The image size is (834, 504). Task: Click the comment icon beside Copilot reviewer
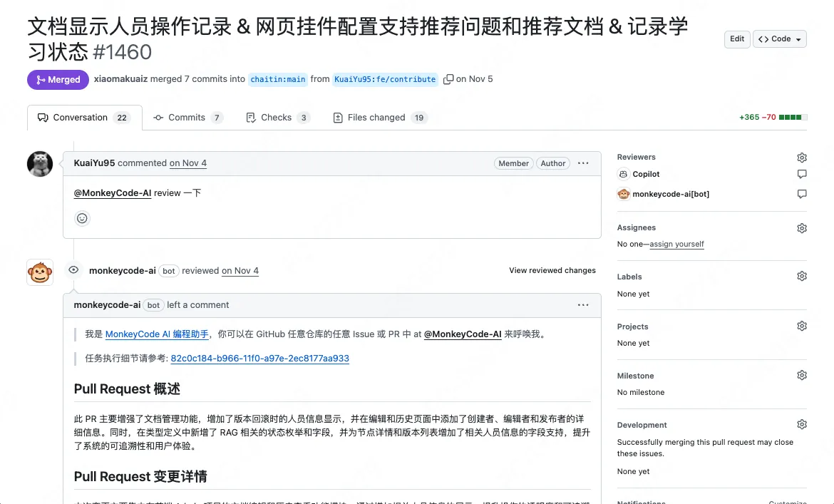[801, 174]
